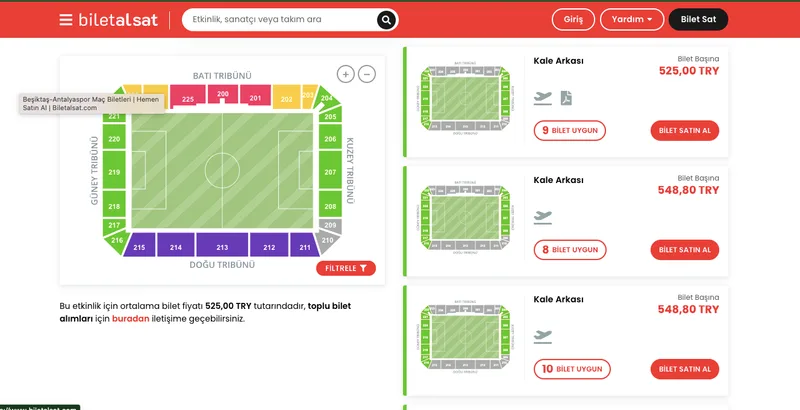Click the Bilet Sat button

tap(698, 19)
